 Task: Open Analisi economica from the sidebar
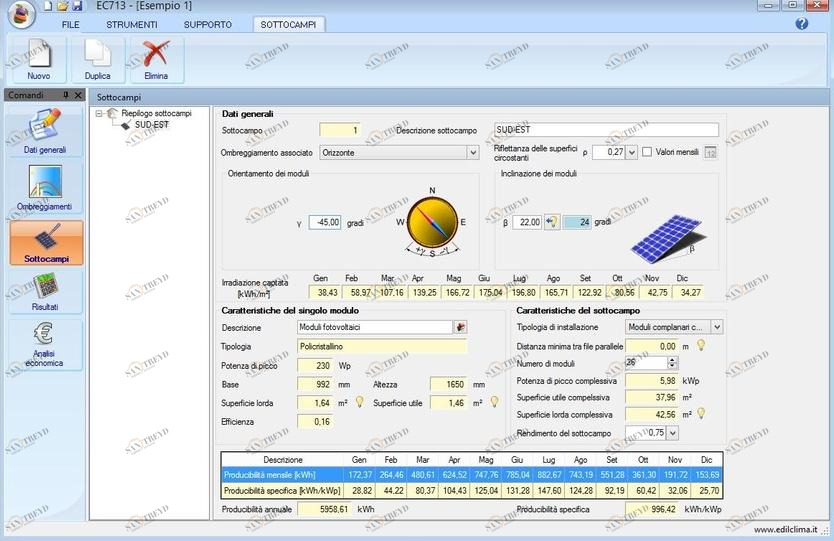(46, 345)
